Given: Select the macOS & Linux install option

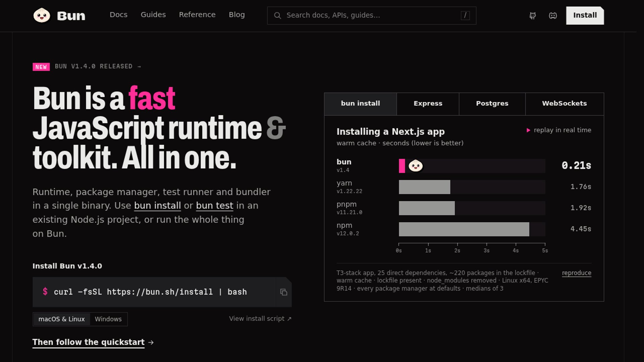Looking at the screenshot, I should click(61, 319).
